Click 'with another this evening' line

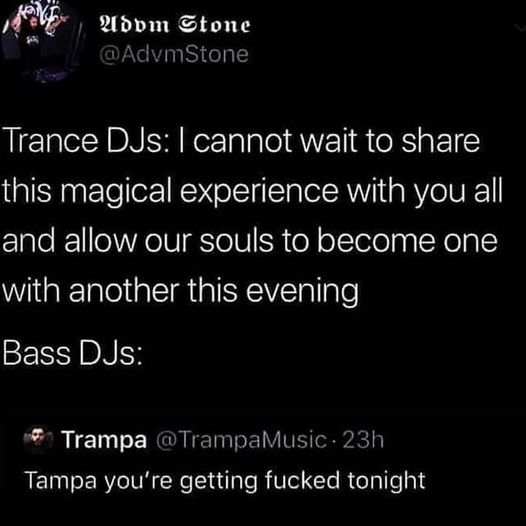coord(180,291)
